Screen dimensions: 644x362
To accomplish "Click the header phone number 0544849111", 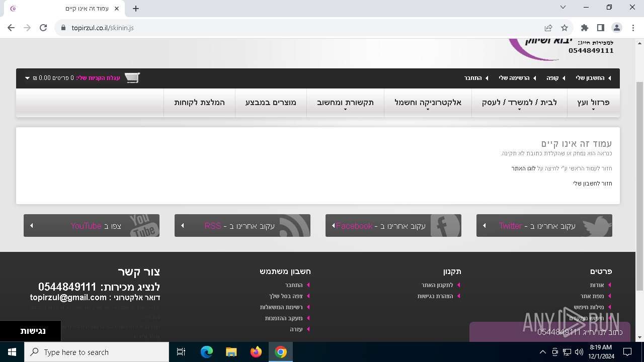I will pyautogui.click(x=591, y=50).
